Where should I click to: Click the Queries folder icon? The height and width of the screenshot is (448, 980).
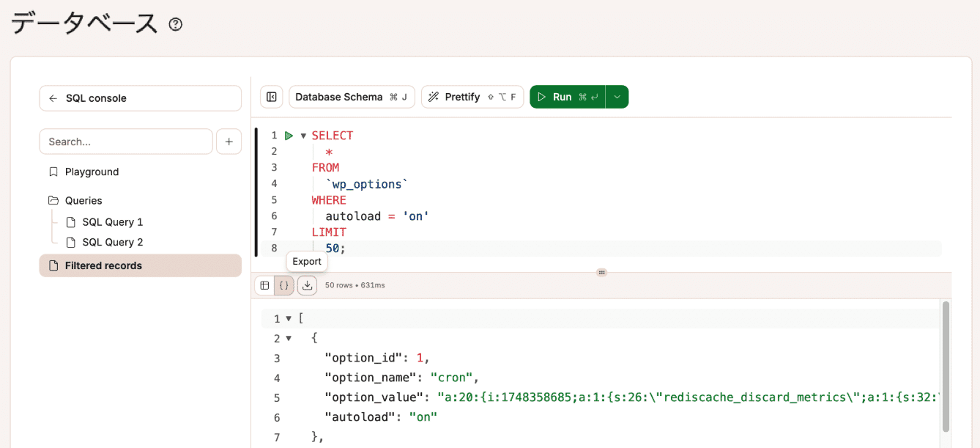[x=53, y=200]
